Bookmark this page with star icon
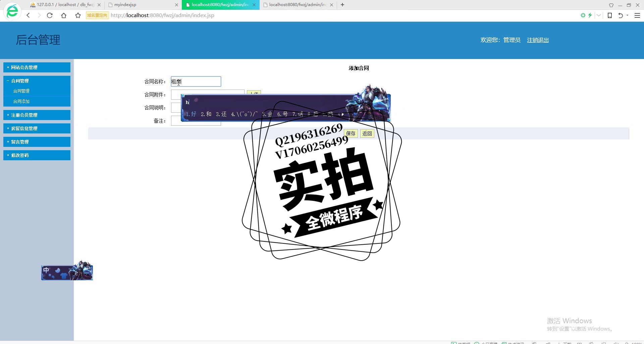The height and width of the screenshot is (344, 644). 78,15
